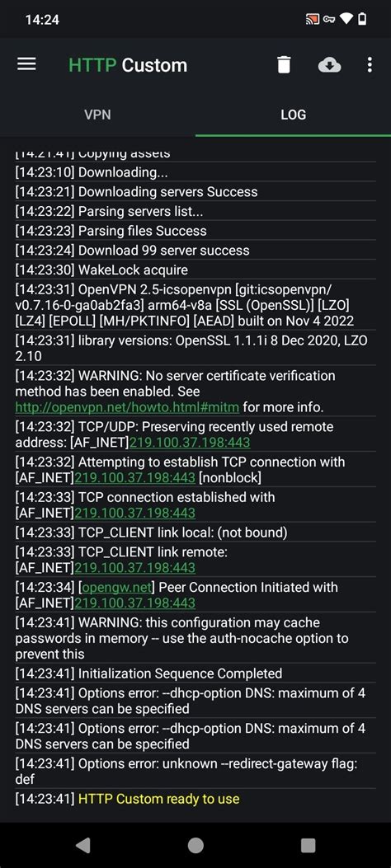
Task: Tap the Android back navigation button
Action: pyautogui.click(x=83, y=845)
